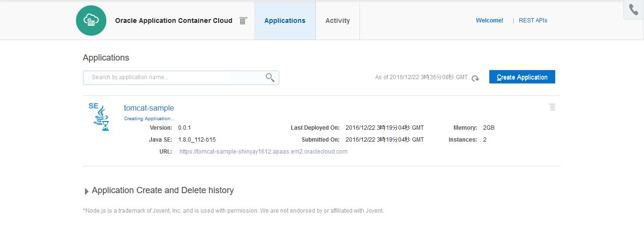Switch to the Applications tab
644x247 pixels.
pos(285,21)
